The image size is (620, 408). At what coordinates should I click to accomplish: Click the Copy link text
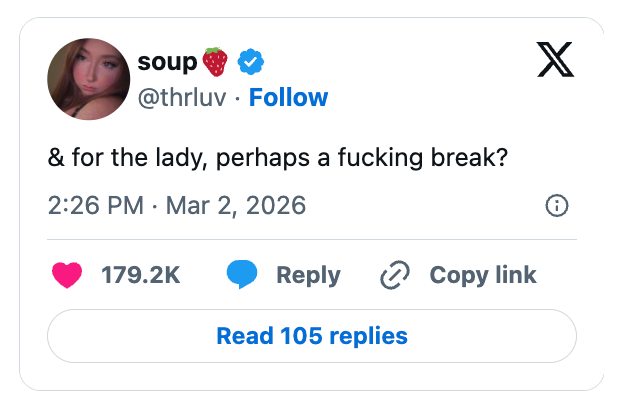[x=482, y=275]
